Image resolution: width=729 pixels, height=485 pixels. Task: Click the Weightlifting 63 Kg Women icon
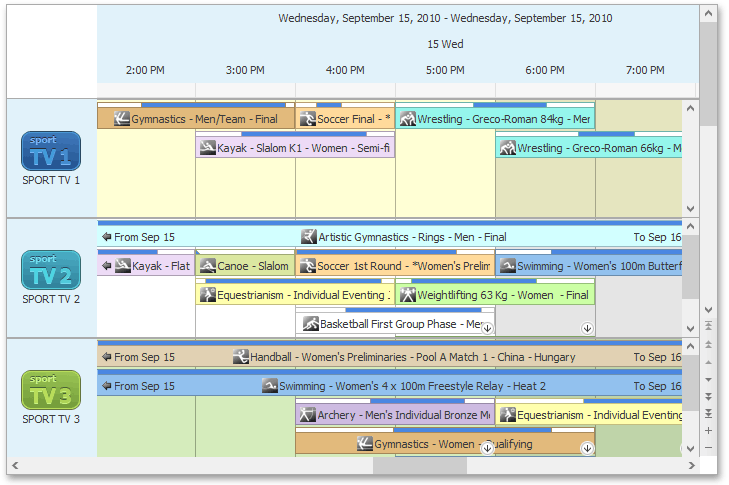[408, 295]
